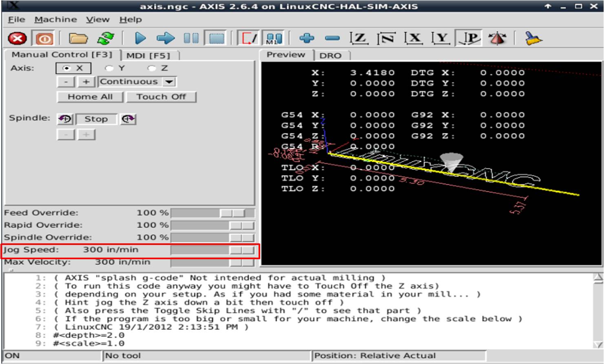The width and height of the screenshot is (604, 364).
Task: Start spindle counterclockwise icon
Action: click(65, 119)
